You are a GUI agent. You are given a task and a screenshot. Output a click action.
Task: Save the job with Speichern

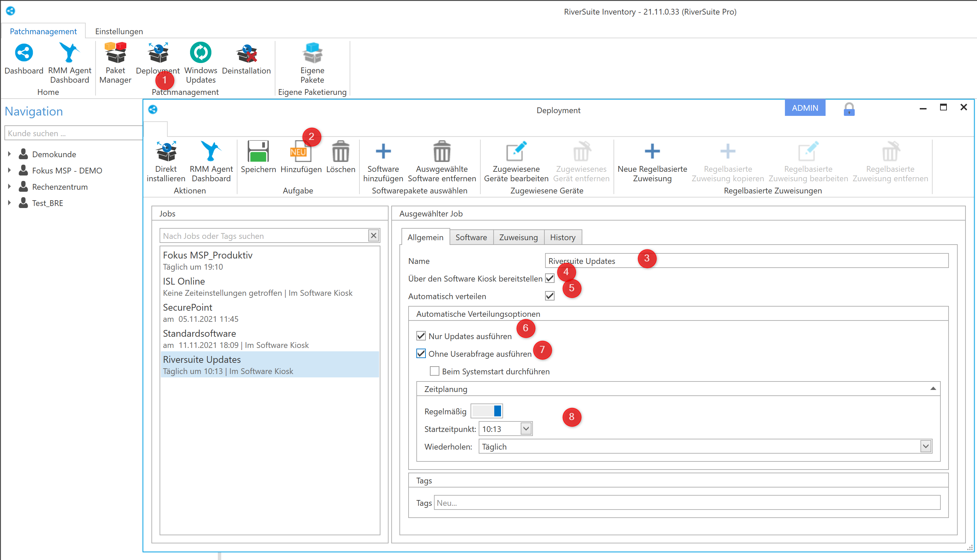(258, 157)
